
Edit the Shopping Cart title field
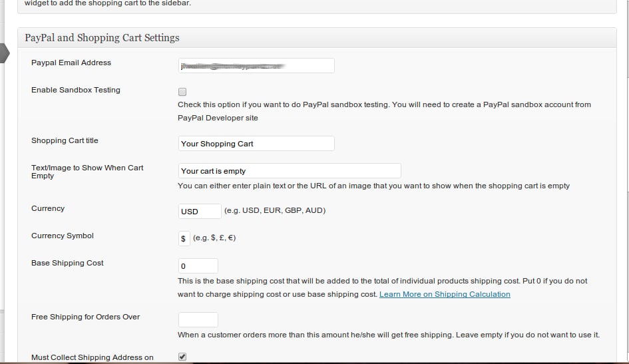pyautogui.click(x=256, y=144)
